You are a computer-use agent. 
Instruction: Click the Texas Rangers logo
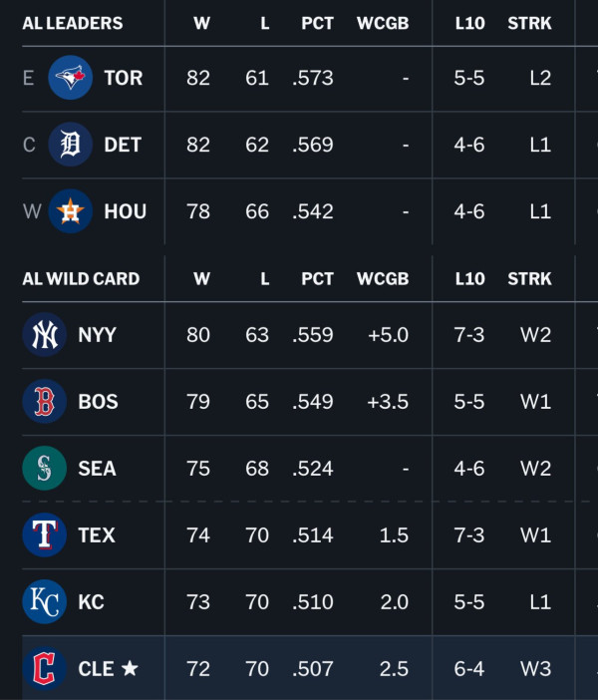(45, 534)
